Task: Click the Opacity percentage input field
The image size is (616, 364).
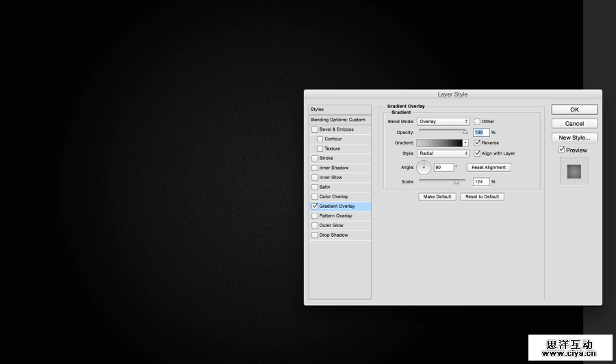Action: tap(480, 132)
